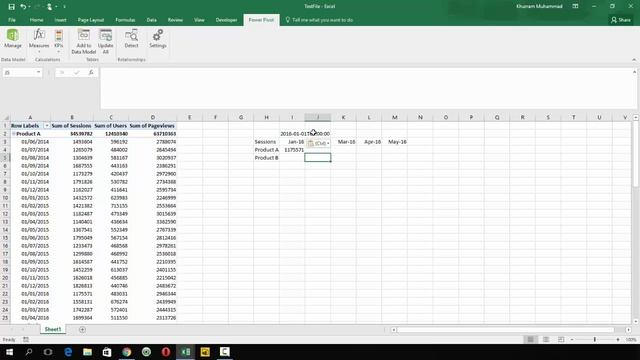Collapse the Product A pivot group

coord(13,134)
